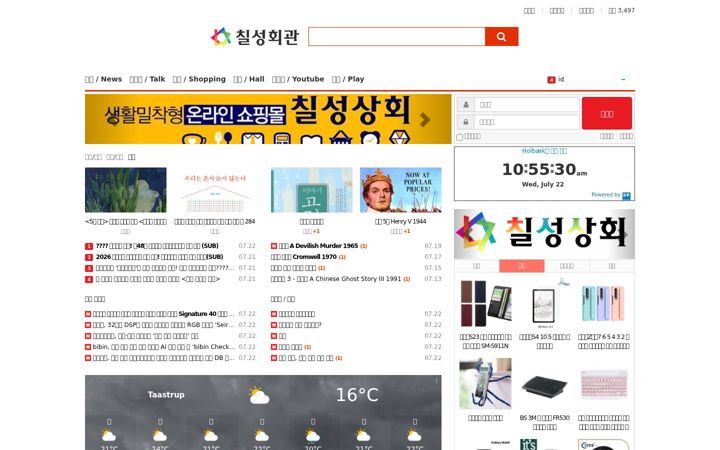Click the 3,497 counter link in the header
Screen dimensions: 720x450
click(621, 11)
